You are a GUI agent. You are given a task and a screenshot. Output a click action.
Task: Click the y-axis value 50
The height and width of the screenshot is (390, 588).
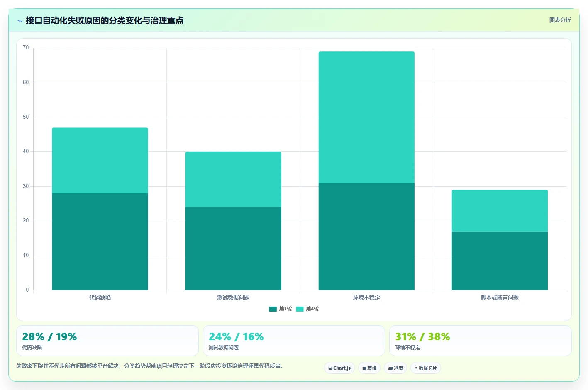(x=26, y=117)
